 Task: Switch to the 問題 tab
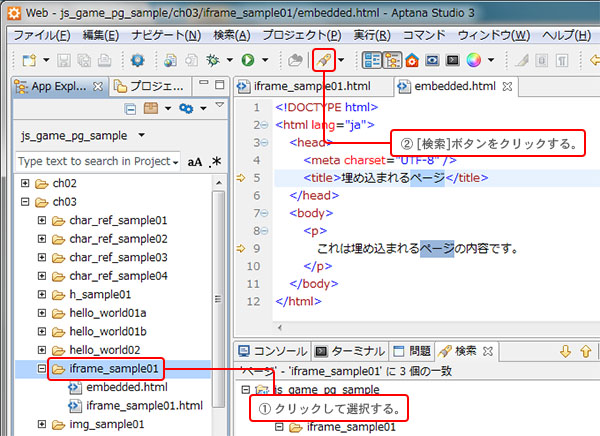pos(412,351)
